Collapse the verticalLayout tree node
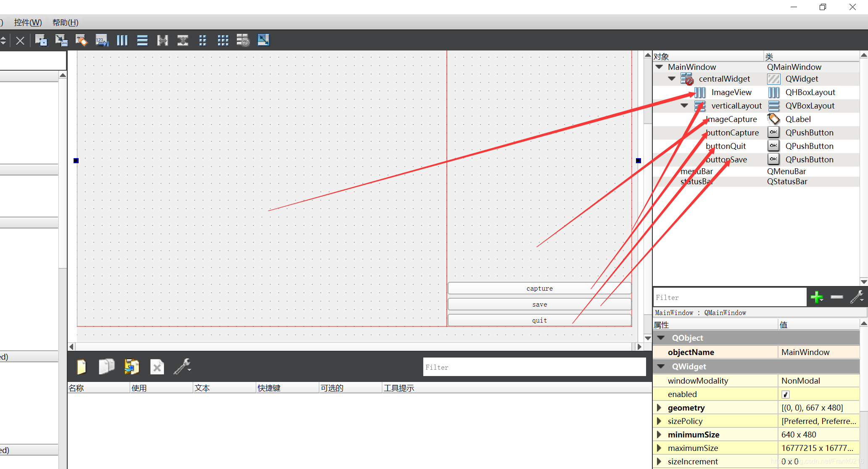The width and height of the screenshot is (868, 469). point(684,106)
